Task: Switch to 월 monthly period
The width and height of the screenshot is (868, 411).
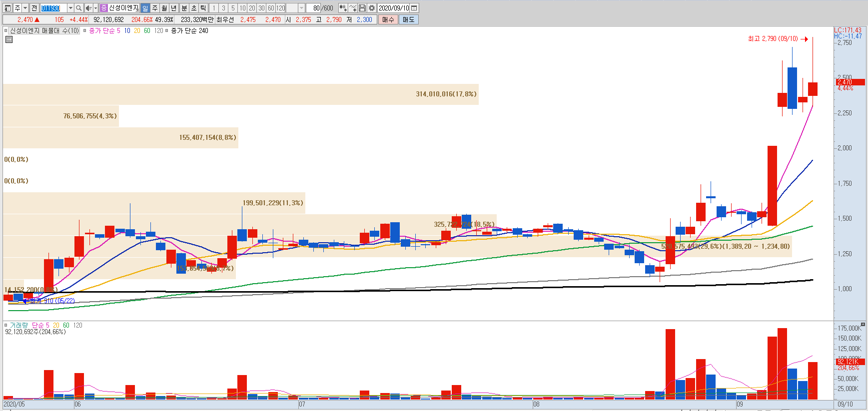Action: coord(164,8)
